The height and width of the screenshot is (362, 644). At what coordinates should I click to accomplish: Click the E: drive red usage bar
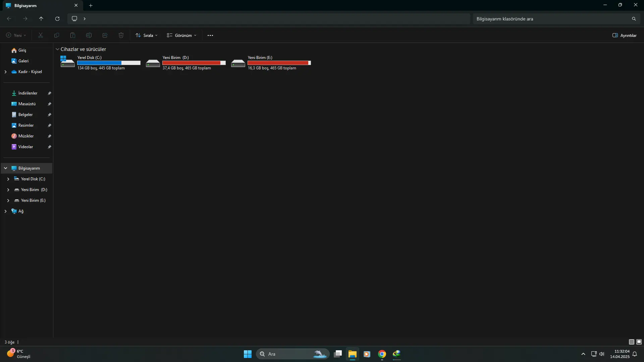(279, 63)
